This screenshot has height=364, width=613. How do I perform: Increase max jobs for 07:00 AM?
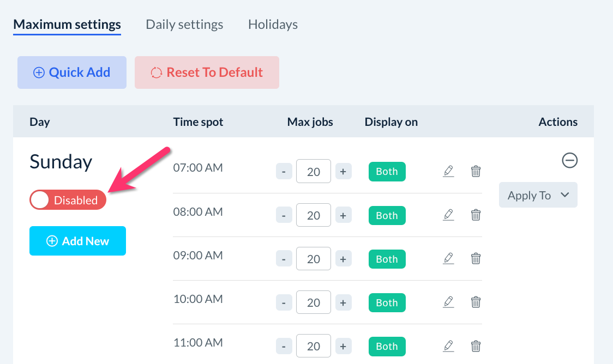343,172
